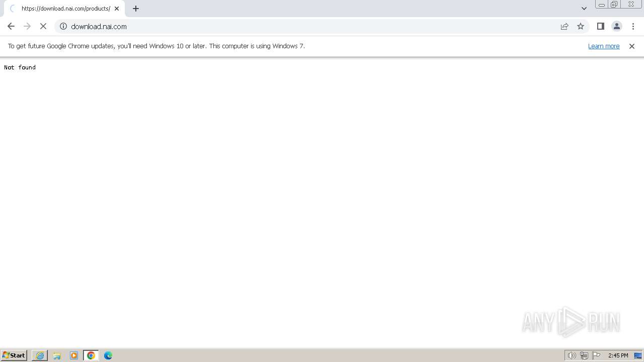Open the Windows Start menu
The image size is (644, 362).
(x=14, y=355)
